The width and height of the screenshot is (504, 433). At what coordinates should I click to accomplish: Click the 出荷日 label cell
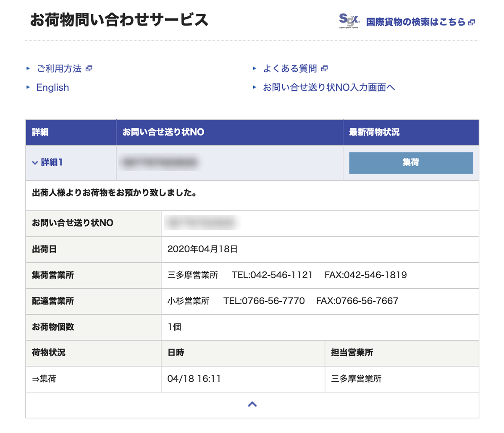[x=93, y=249]
